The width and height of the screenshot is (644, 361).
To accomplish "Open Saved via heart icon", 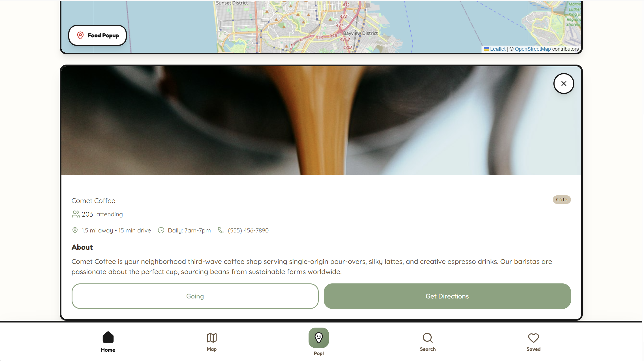I will pos(533,337).
